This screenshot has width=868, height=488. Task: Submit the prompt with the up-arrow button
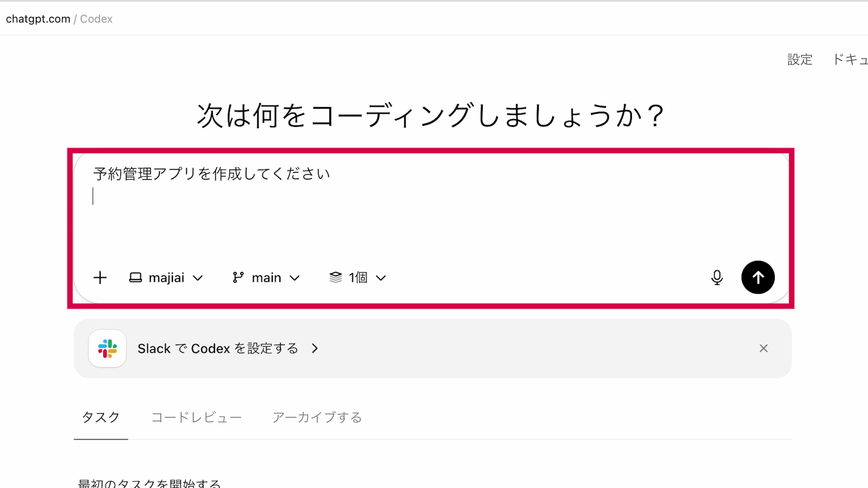click(x=758, y=277)
